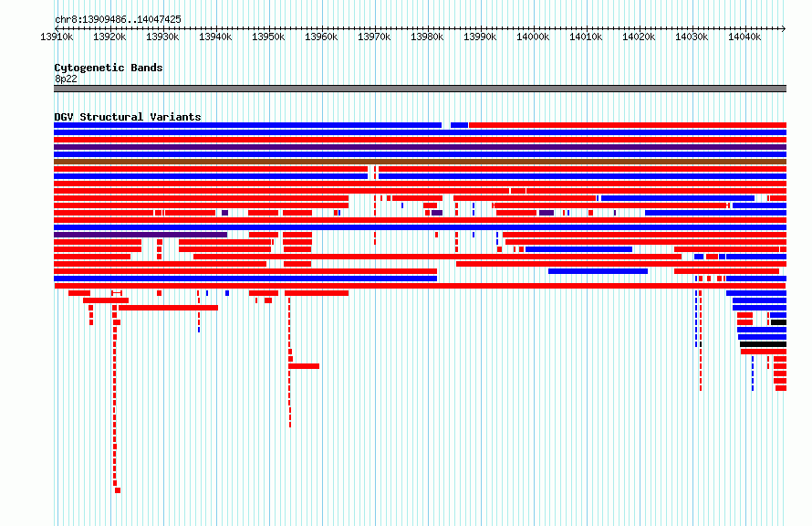Click the left arrowhead of the coordinate ruler
The width and height of the screenshot is (812, 526).
56,28
